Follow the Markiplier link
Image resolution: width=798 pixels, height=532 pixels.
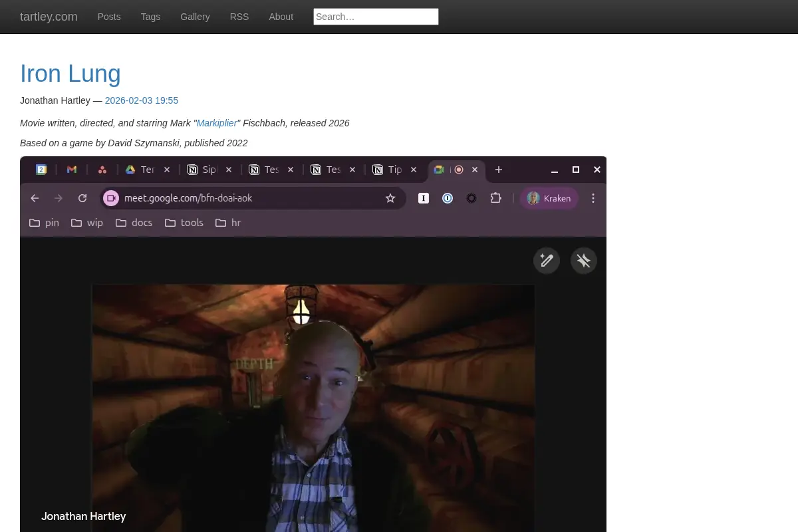(217, 123)
